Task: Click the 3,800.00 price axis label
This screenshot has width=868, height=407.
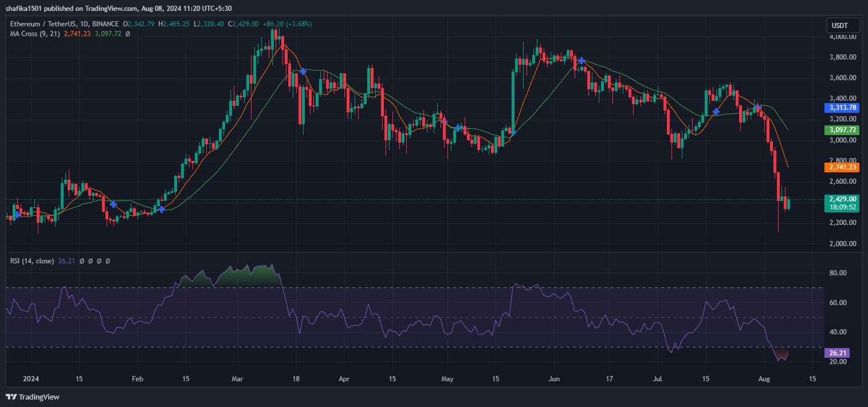Action: pos(842,57)
